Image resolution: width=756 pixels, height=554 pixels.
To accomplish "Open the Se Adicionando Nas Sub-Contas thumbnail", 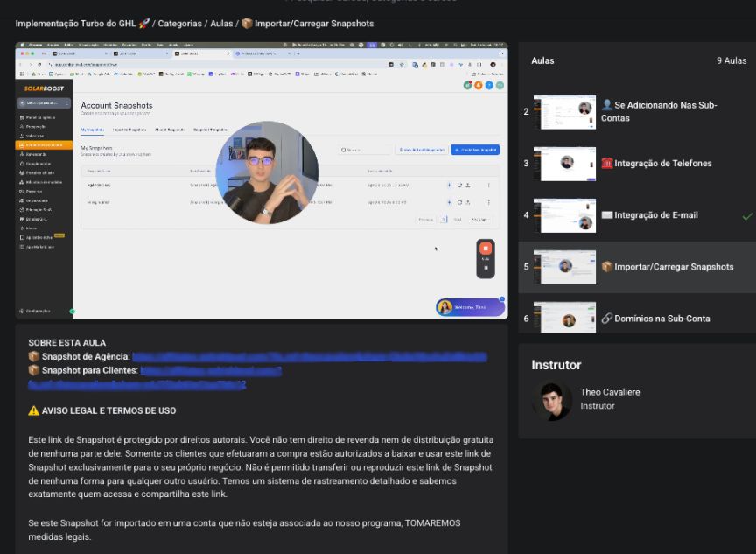I will [x=564, y=112].
